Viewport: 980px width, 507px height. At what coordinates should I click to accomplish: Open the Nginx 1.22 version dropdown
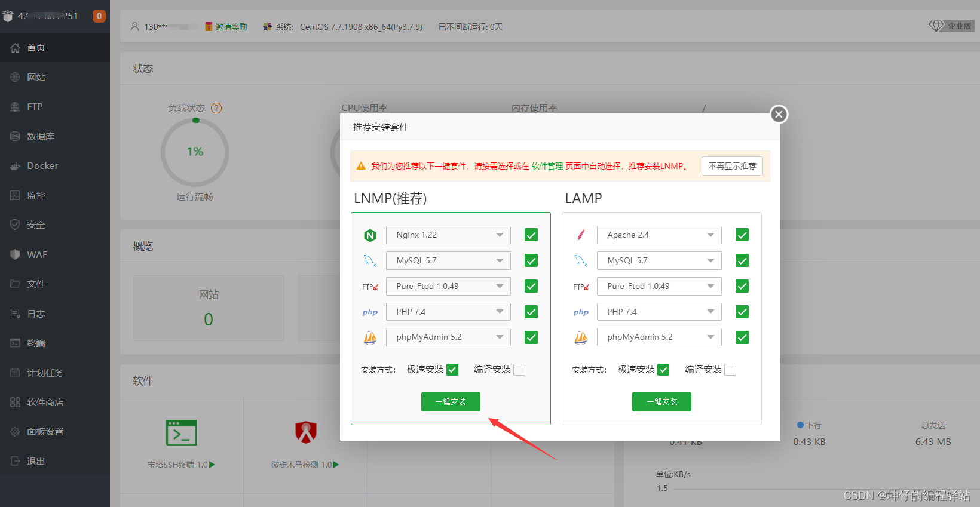[448, 235]
